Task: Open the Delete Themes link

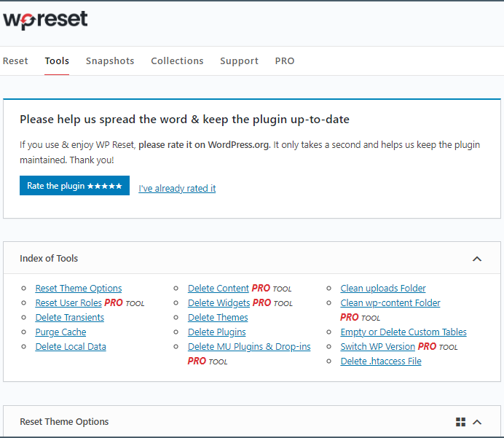Action: [x=218, y=318]
